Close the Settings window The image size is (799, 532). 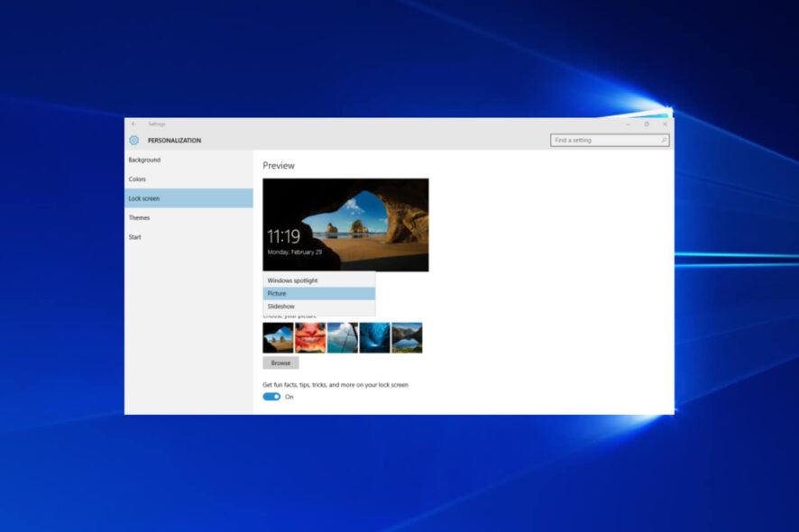pos(665,124)
